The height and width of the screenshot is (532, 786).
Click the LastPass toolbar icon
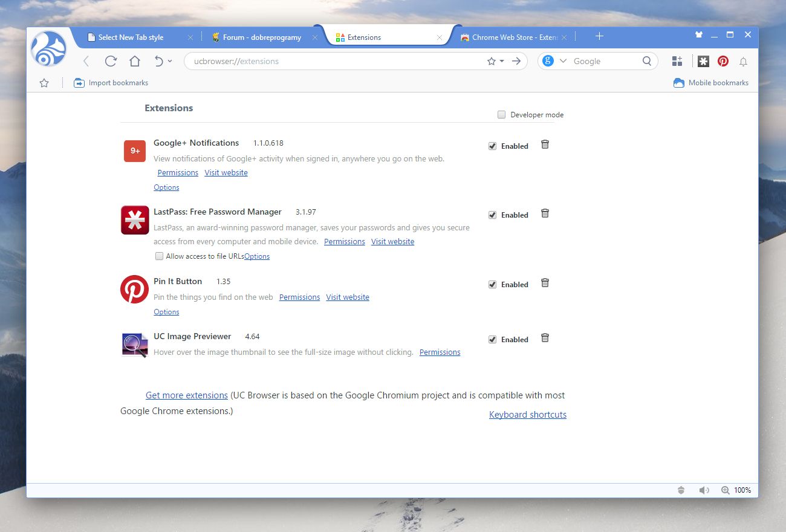click(703, 61)
